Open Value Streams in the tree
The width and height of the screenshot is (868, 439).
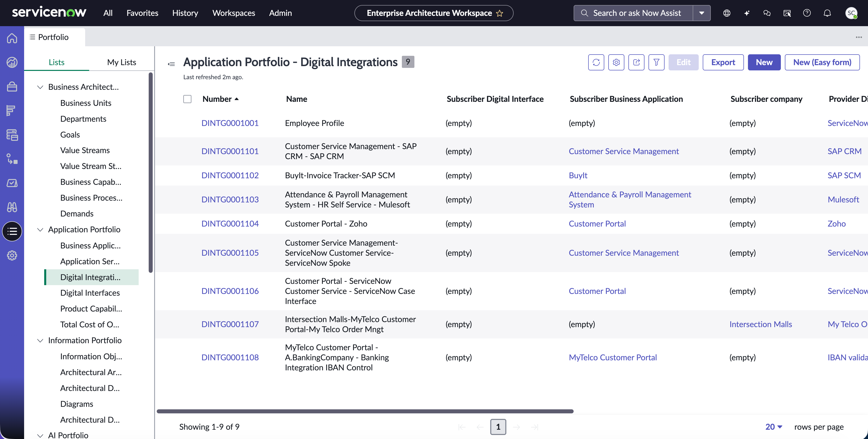tap(85, 150)
